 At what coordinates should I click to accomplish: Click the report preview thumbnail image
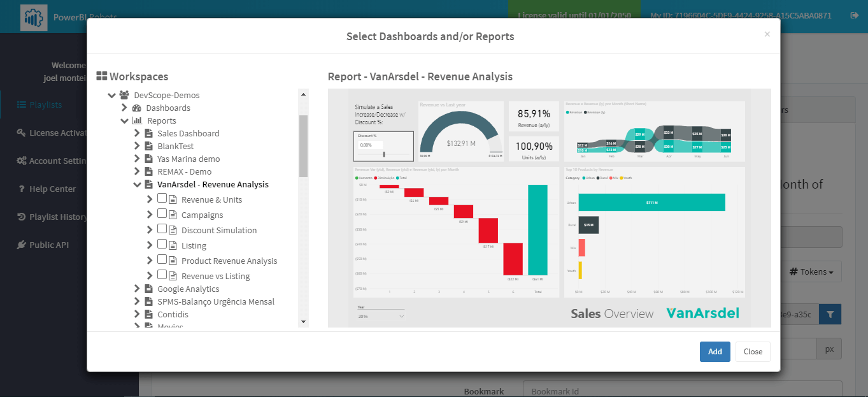(549, 208)
